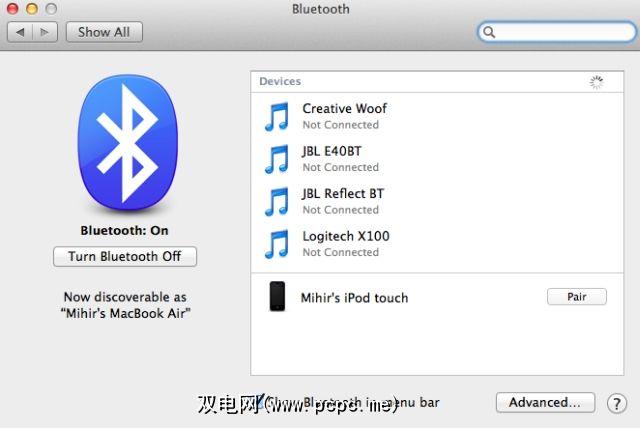Turn Bluetooth Off
This screenshot has height=428, width=640.
[125, 256]
